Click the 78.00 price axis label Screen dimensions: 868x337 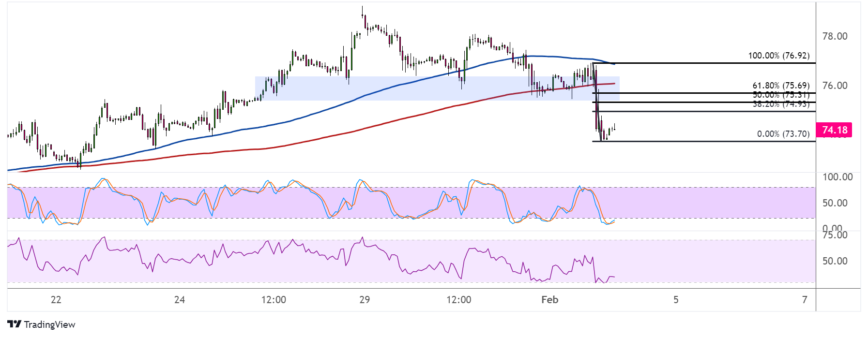(x=835, y=36)
